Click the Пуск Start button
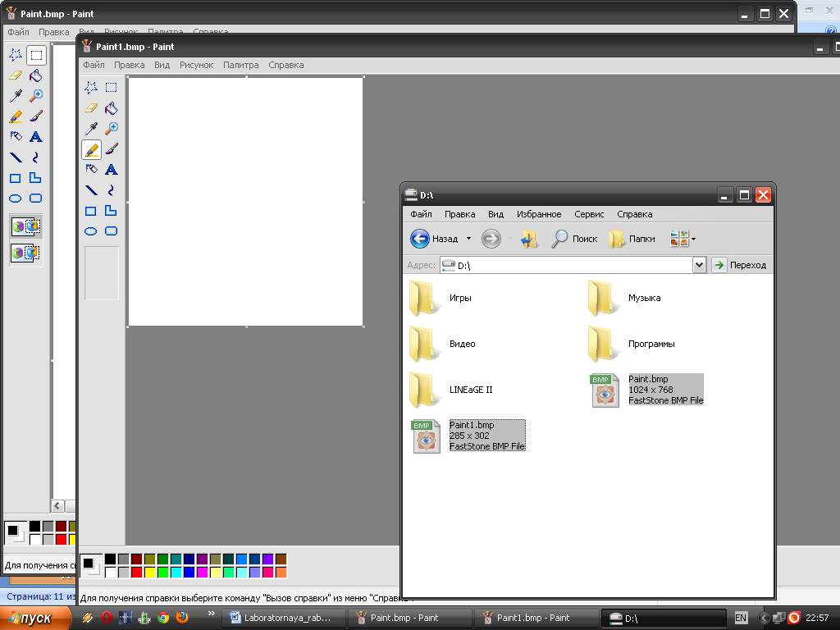 [x=35, y=618]
